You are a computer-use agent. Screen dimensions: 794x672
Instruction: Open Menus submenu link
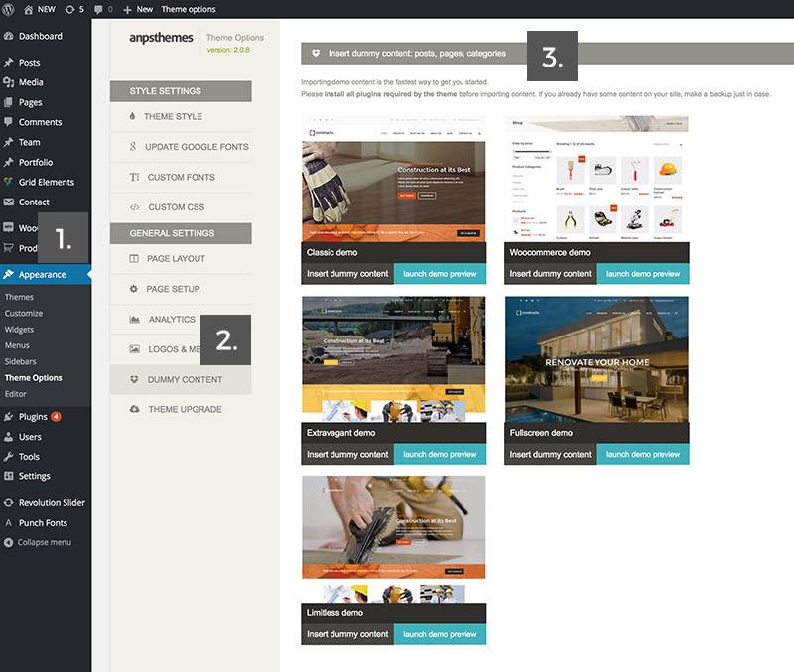[x=17, y=345]
